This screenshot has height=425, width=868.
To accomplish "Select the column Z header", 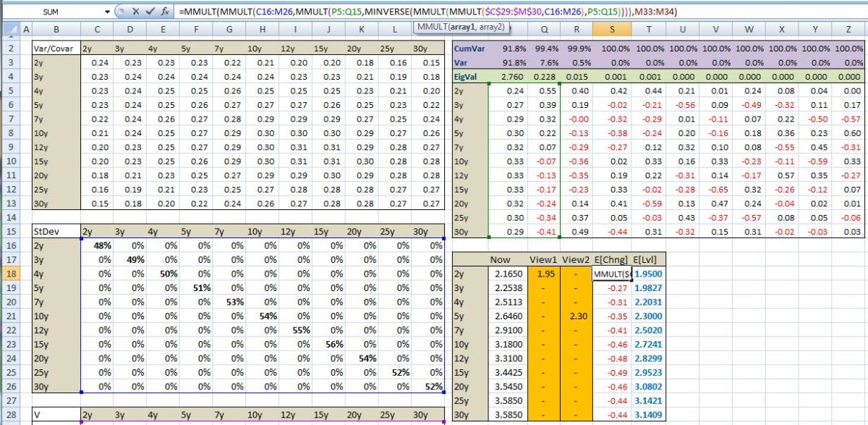I will (850, 30).
